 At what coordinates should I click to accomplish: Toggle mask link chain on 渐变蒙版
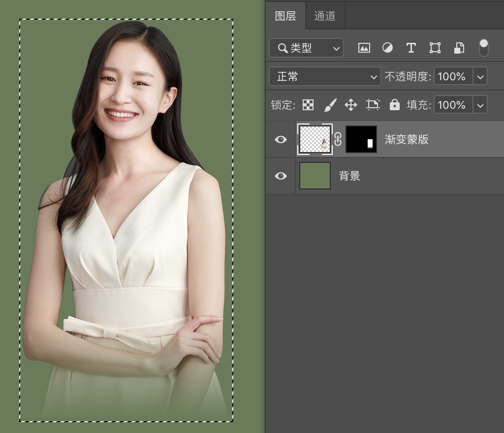[x=338, y=139]
